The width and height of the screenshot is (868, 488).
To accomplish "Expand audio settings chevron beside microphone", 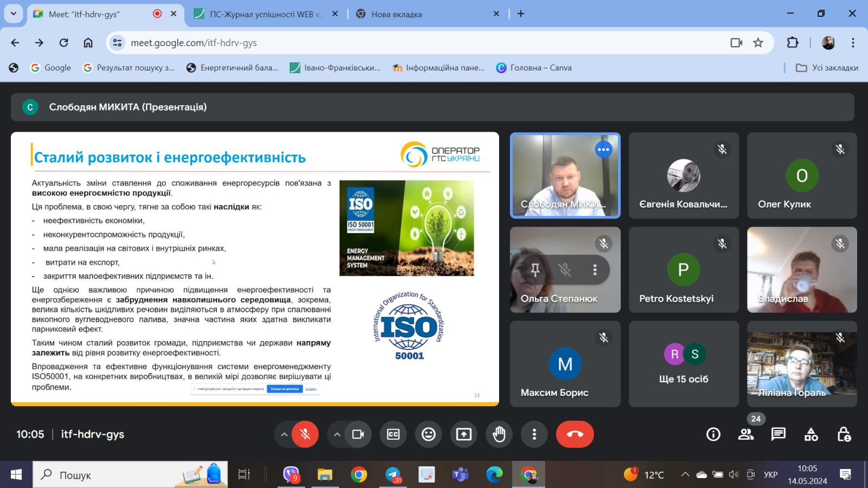I will [284, 434].
